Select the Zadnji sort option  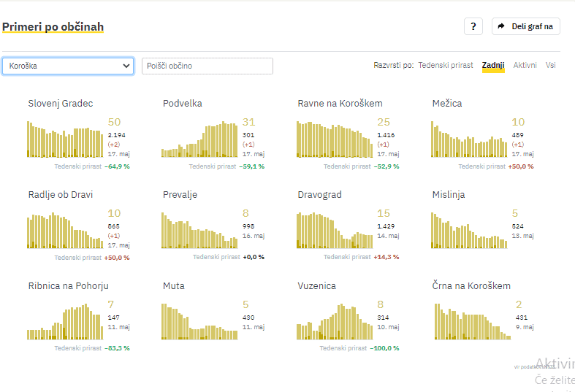493,66
